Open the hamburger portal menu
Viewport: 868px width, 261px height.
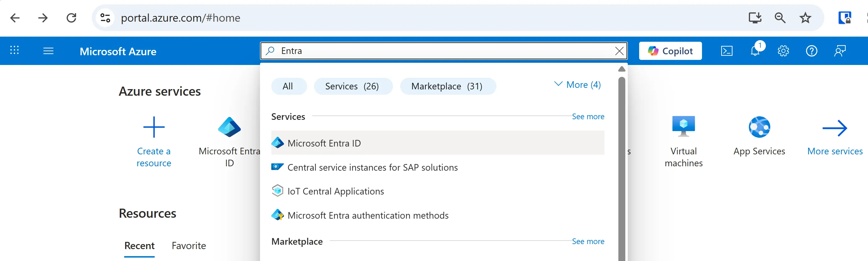coord(48,51)
